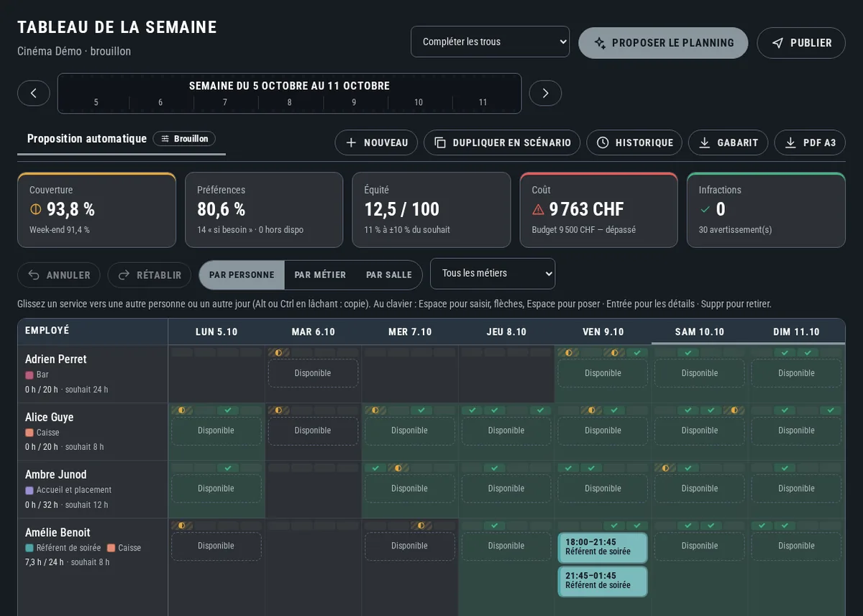
Task: Select day 8 in the week strip
Action: pyautogui.click(x=290, y=103)
